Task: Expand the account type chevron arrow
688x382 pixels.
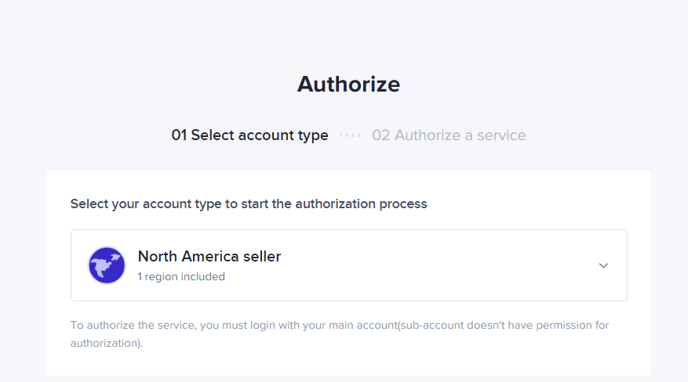Action: pos(603,265)
